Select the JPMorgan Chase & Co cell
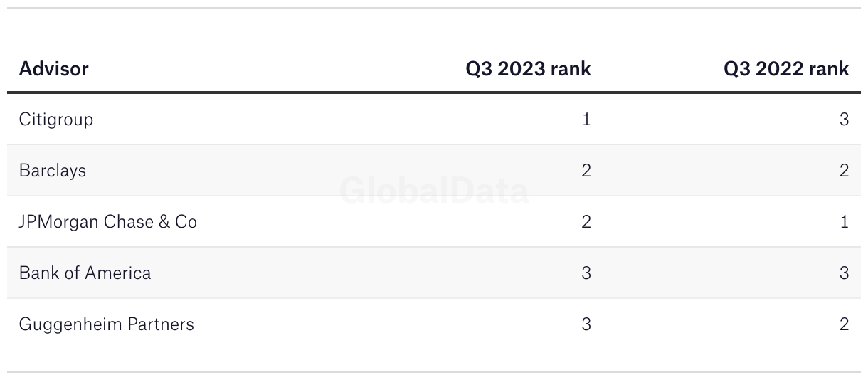Screen dimensions: 868x380 tap(108, 222)
